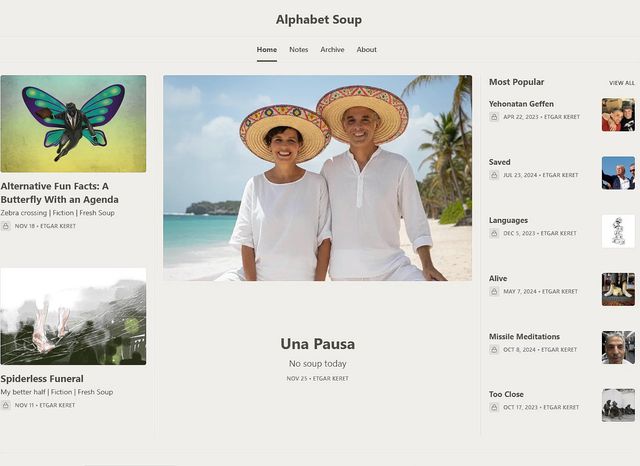Click the Alphabet Soup site title

[x=319, y=19]
